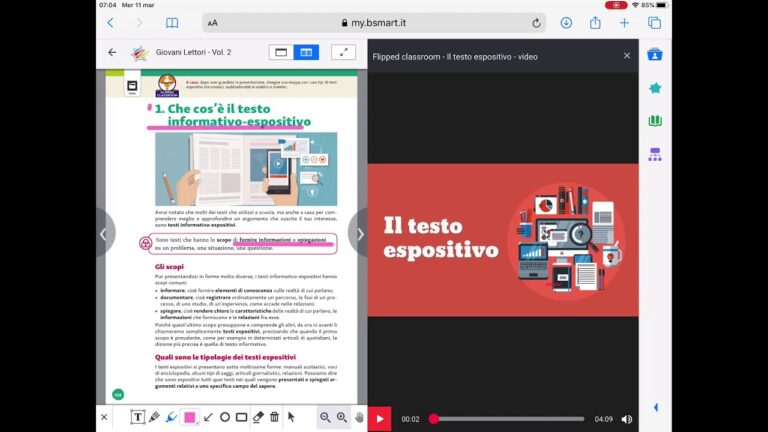This screenshot has height=432, width=768.
Task: Go forward in Safari browser
Action: pos(140,23)
